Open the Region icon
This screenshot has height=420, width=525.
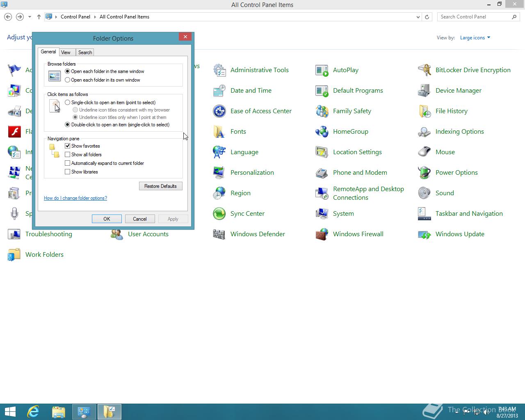219,193
